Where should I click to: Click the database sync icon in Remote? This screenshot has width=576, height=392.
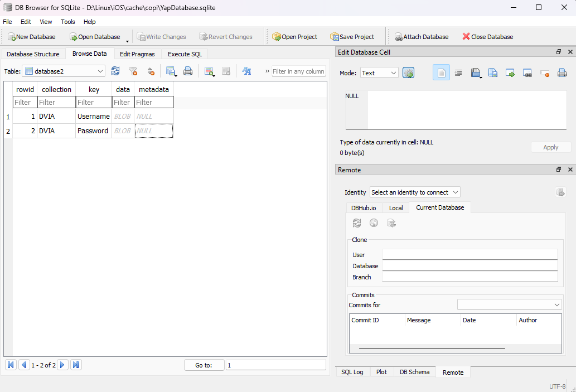[391, 223]
